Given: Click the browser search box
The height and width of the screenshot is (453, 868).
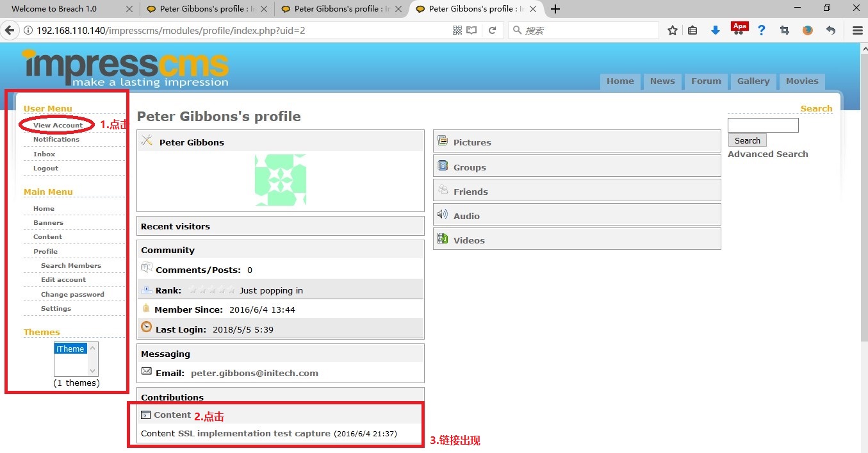Looking at the screenshot, I should pyautogui.click(x=584, y=30).
